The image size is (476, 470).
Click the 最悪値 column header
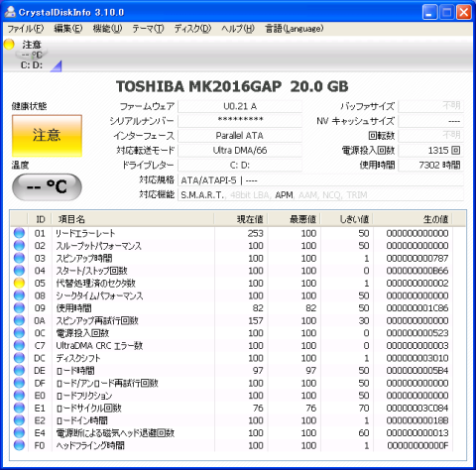(x=295, y=219)
